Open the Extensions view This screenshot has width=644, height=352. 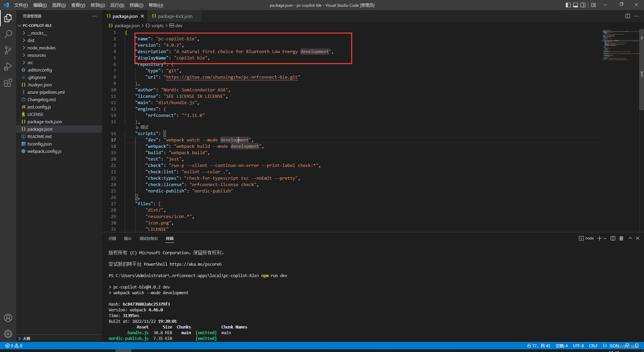pos(8,83)
